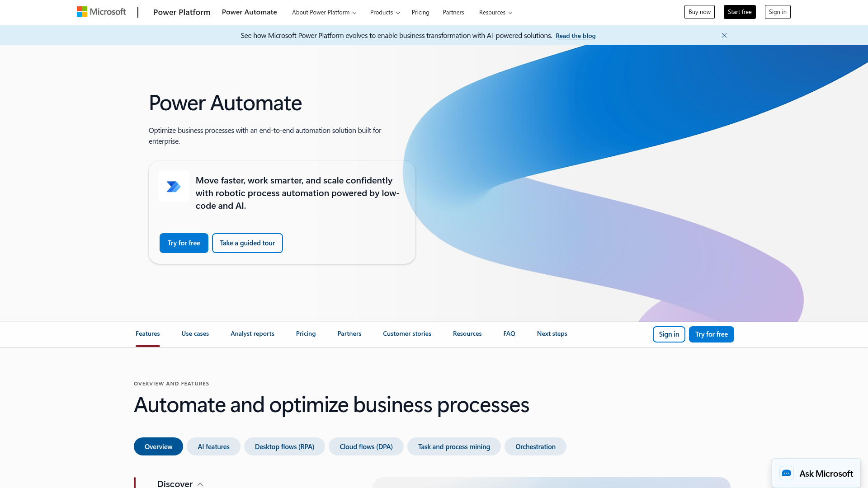Select the Desktop flows (RPA) filter
This screenshot has height=488, width=868.
point(284,446)
